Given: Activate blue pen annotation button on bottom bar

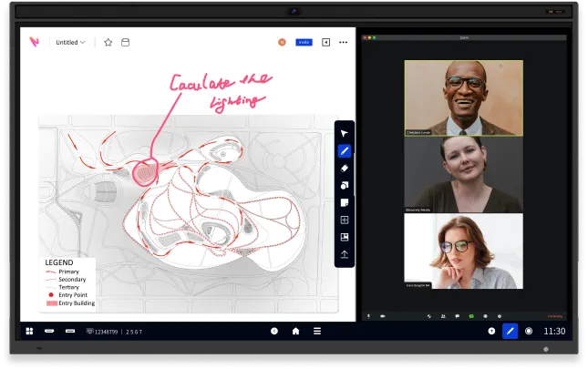Looking at the screenshot, I should pyautogui.click(x=510, y=331).
